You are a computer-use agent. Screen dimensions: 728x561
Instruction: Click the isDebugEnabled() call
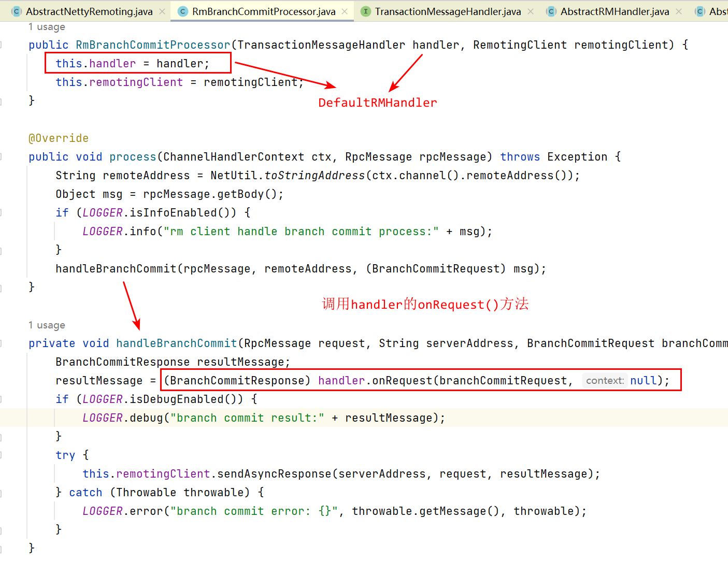[x=183, y=399]
